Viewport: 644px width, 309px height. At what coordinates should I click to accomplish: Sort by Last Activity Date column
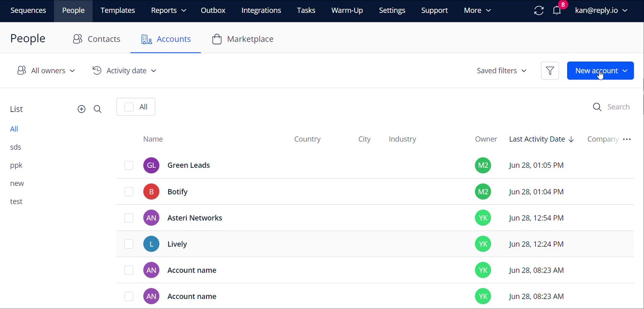pos(541,139)
